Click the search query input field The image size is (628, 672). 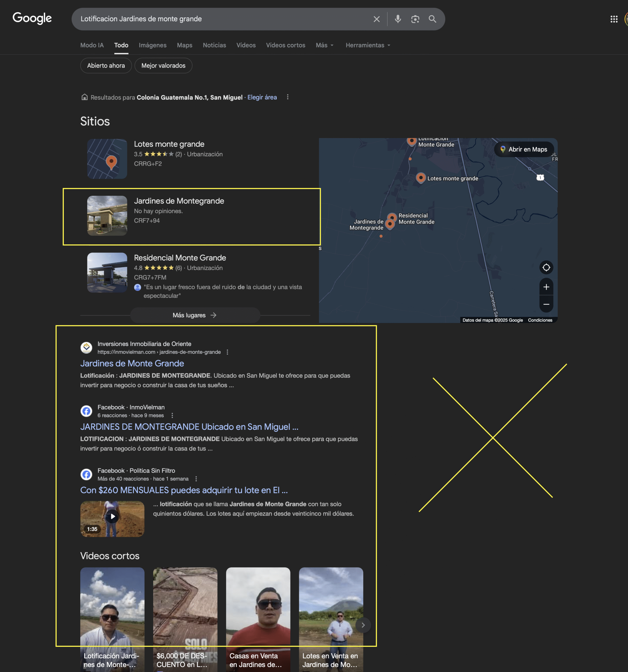tap(223, 19)
